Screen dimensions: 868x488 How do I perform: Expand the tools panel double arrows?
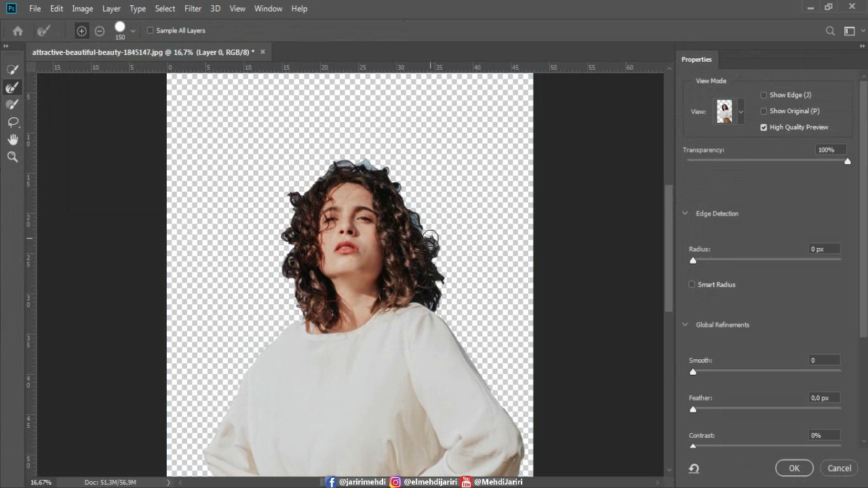pos(6,46)
